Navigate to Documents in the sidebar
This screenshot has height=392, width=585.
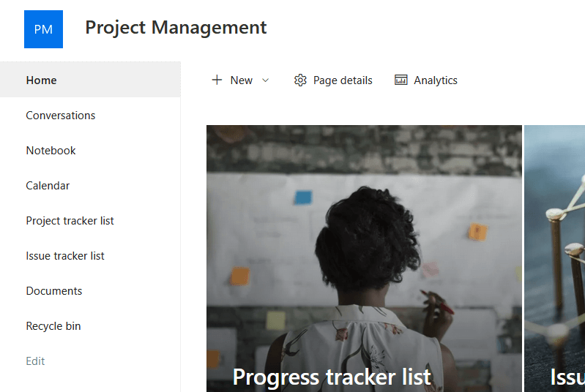54,290
